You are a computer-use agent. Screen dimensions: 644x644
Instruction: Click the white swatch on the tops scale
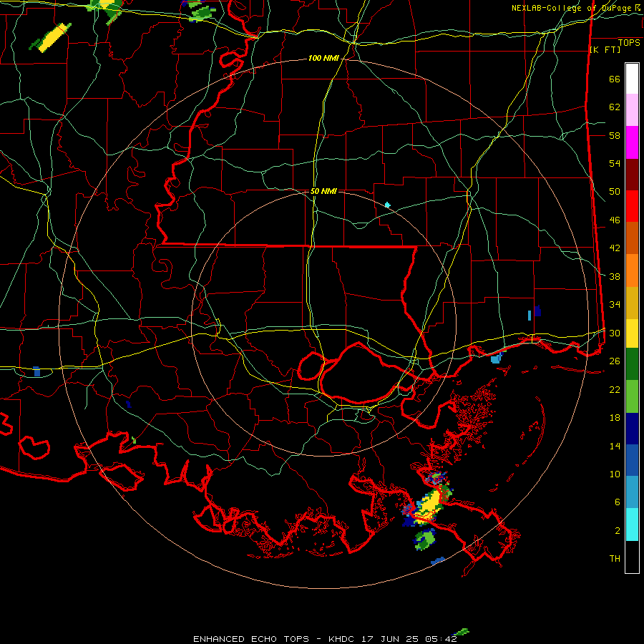pyautogui.click(x=632, y=79)
